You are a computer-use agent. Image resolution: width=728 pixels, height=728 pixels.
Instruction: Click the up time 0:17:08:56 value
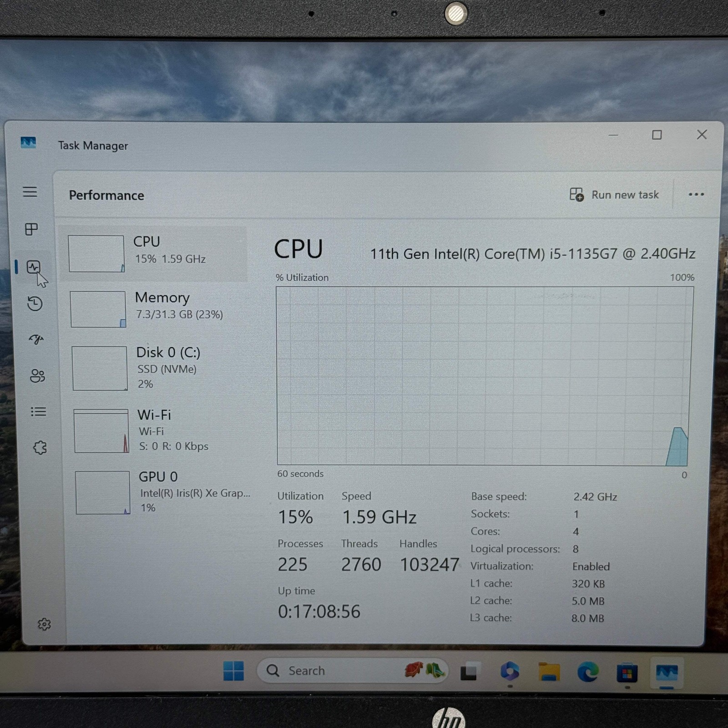(x=319, y=612)
